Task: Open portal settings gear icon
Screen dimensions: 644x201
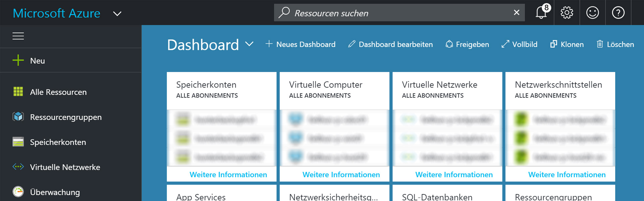Action: pyautogui.click(x=567, y=13)
